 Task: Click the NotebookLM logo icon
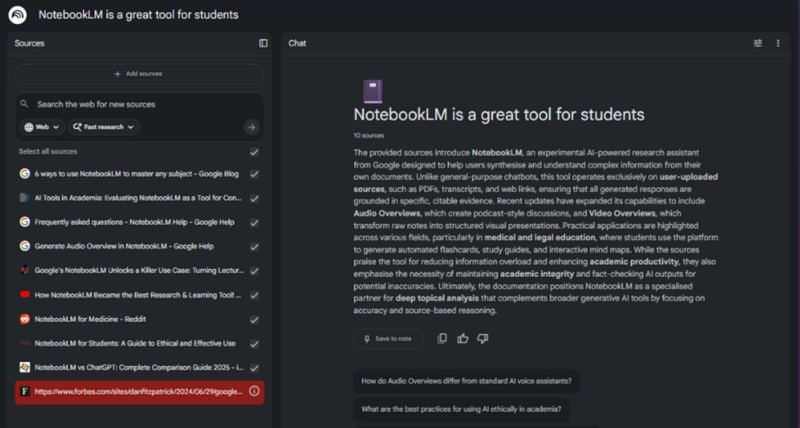coord(18,15)
